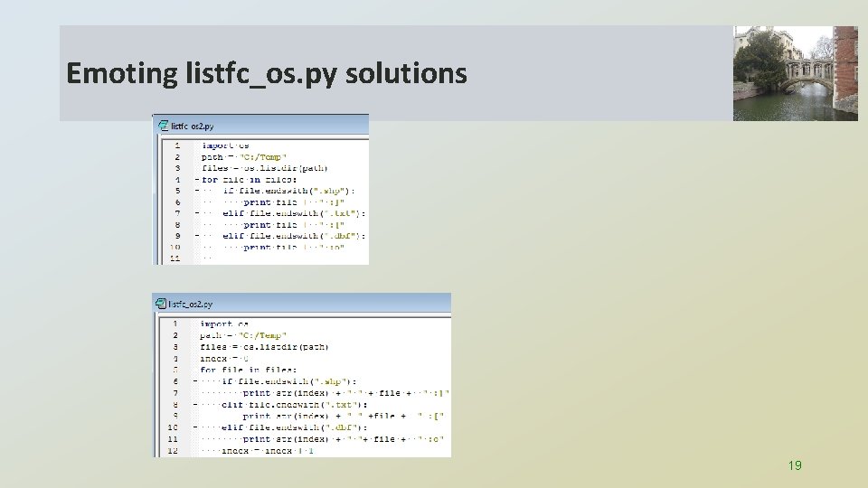Click the slide page number 19
The height and width of the screenshot is (488, 868).
(795, 465)
